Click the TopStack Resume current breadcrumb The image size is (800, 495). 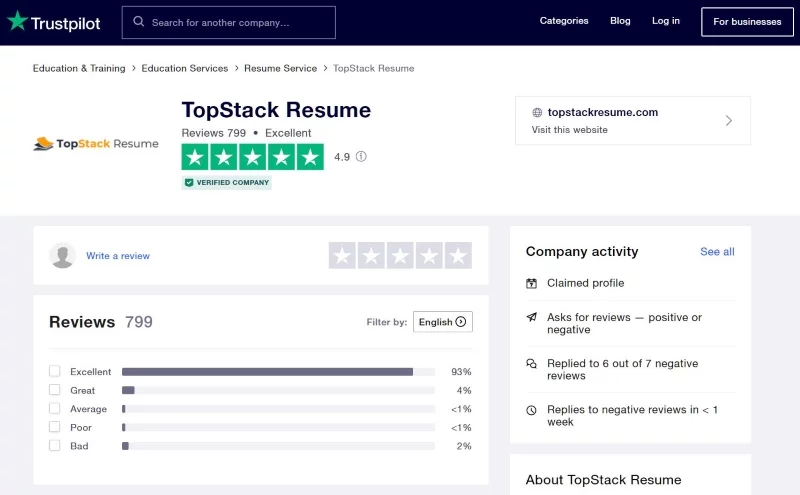click(x=374, y=68)
